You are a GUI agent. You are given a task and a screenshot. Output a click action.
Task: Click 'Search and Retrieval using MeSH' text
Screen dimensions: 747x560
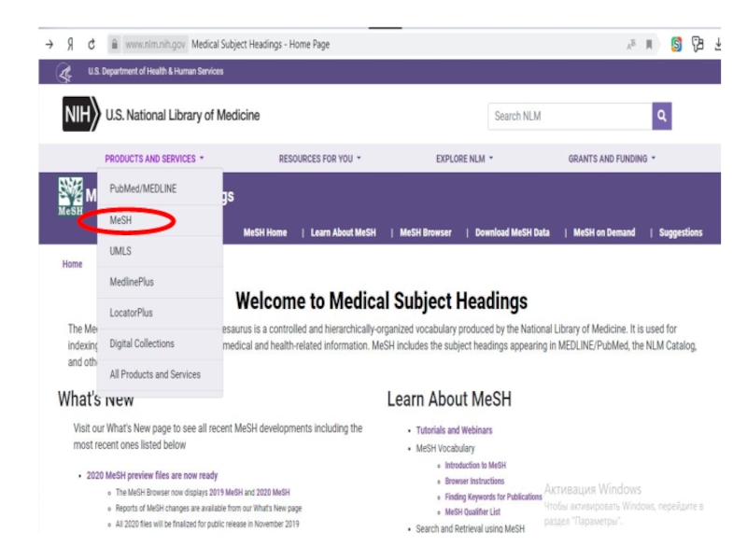tap(471, 528)
